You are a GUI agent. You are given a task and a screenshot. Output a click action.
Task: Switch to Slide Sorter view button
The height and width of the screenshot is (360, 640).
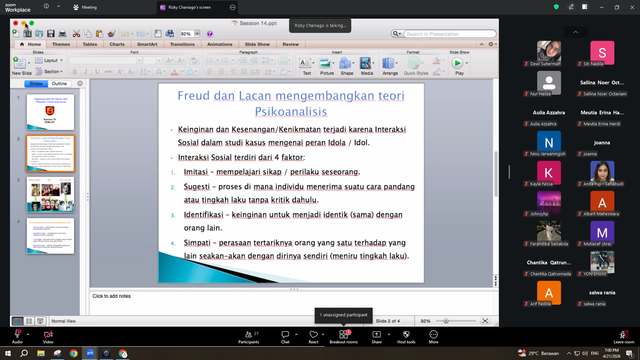pos(29,321)
